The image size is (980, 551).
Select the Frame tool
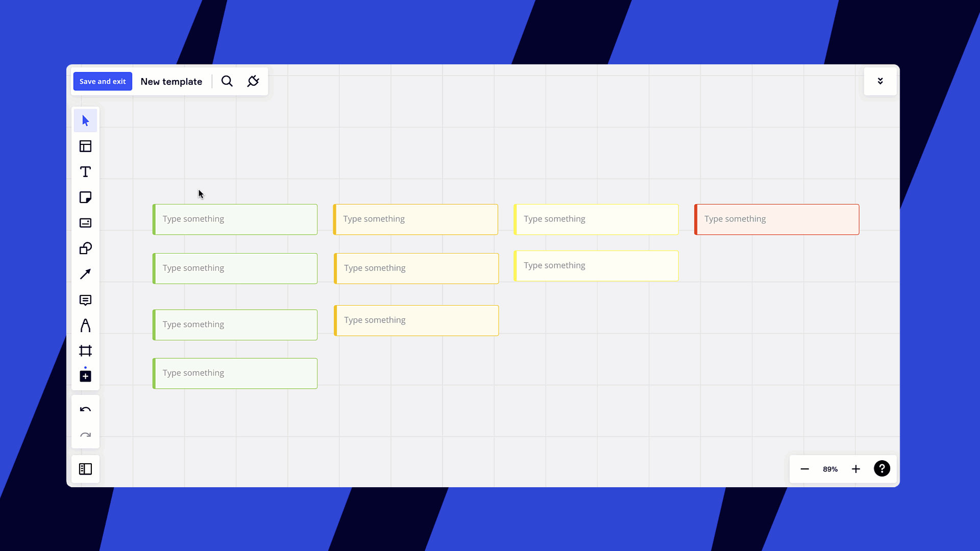[85, 350]
